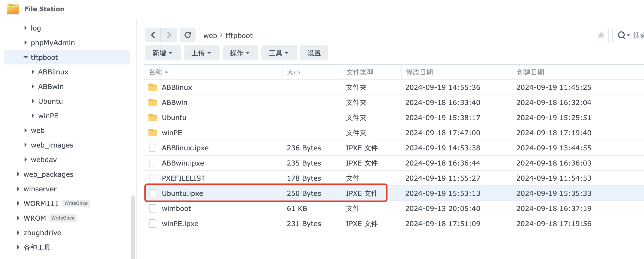644x259 pixels.
Task: Click the Ubuntu folder icon in file list
Action: pyautogui.click(x=153, y=117)
